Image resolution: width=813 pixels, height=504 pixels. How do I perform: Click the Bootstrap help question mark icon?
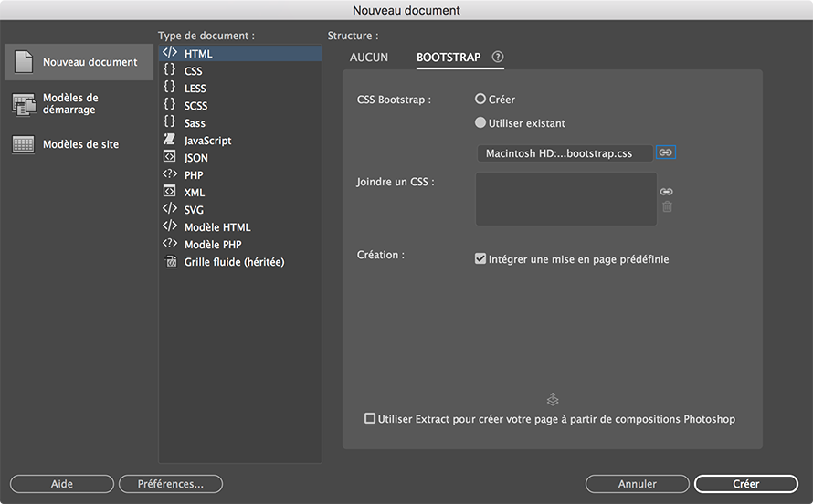click(x=498, y=57)
